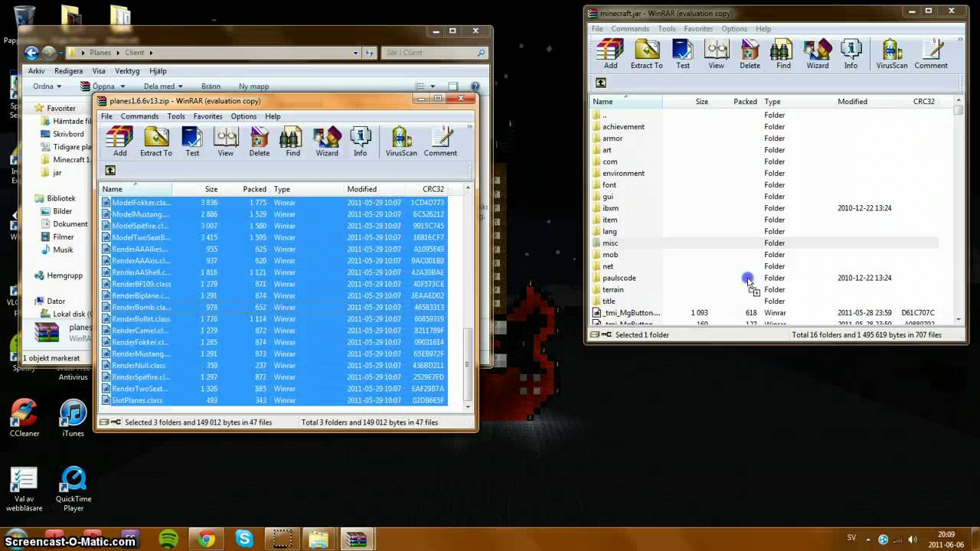Click Extract To icon in minecraft.jar window
Image resolution: width=980 pixels, height=551 pixels.
[x=646, y=54]
